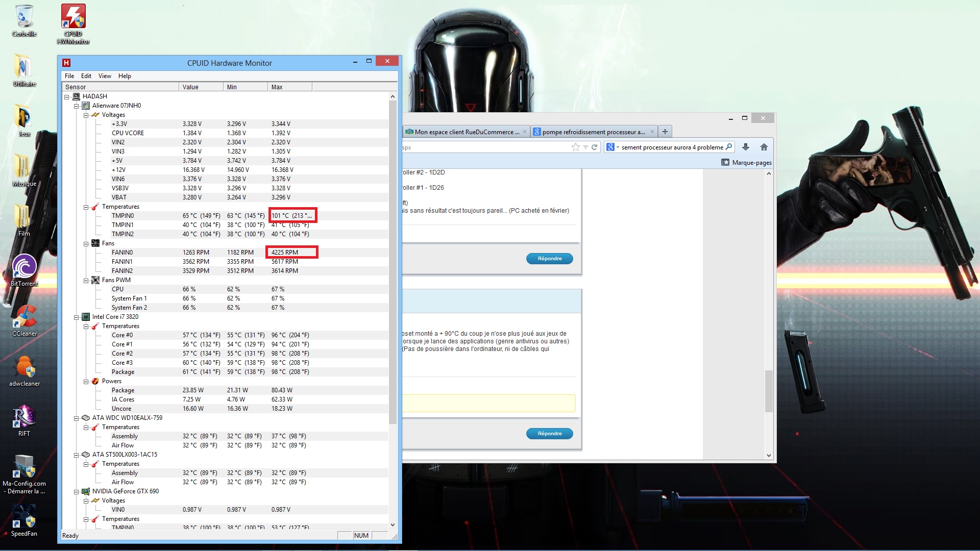
Task: Click the browser downloads arrow icon
Action: click(746, 147)
